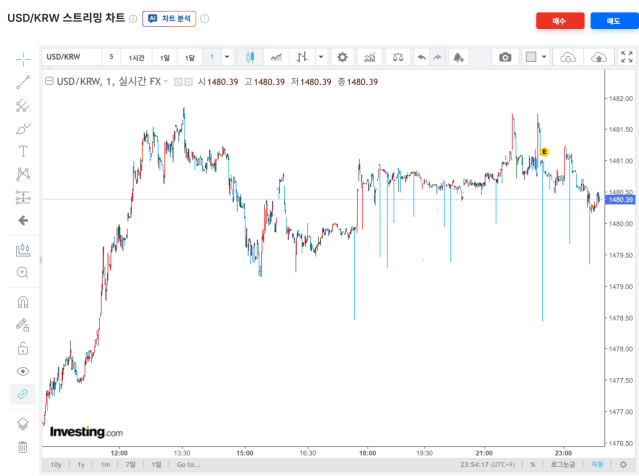Select the 1시간 interval tab
This screenshot has height=476, width=639.
pos(136,57)
